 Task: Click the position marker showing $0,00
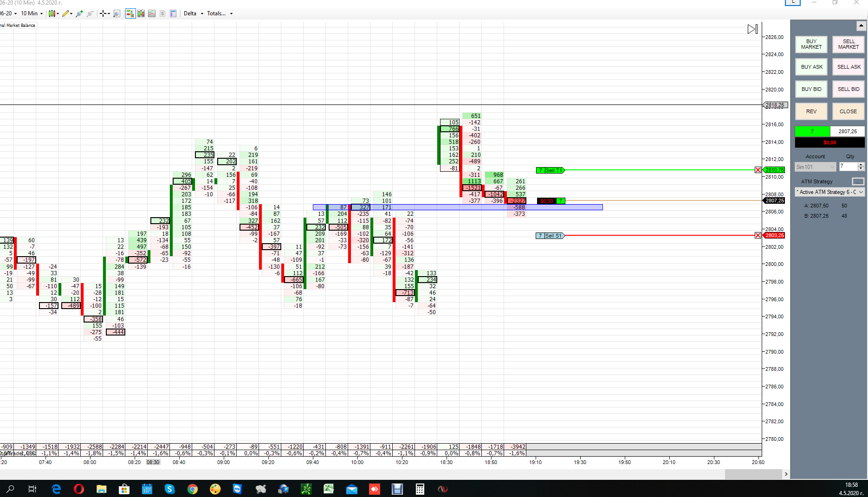point(551,201)
